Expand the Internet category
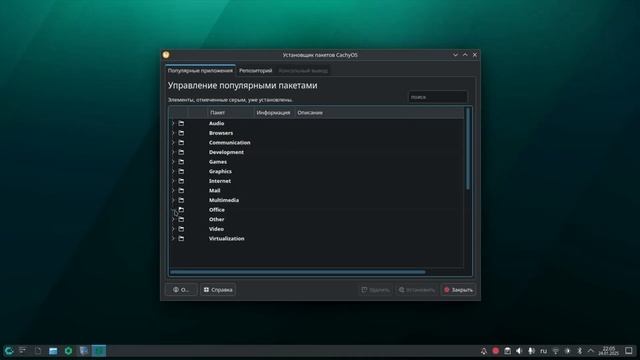The width and height of the screenshot is (640, 360). pos(173,181)
